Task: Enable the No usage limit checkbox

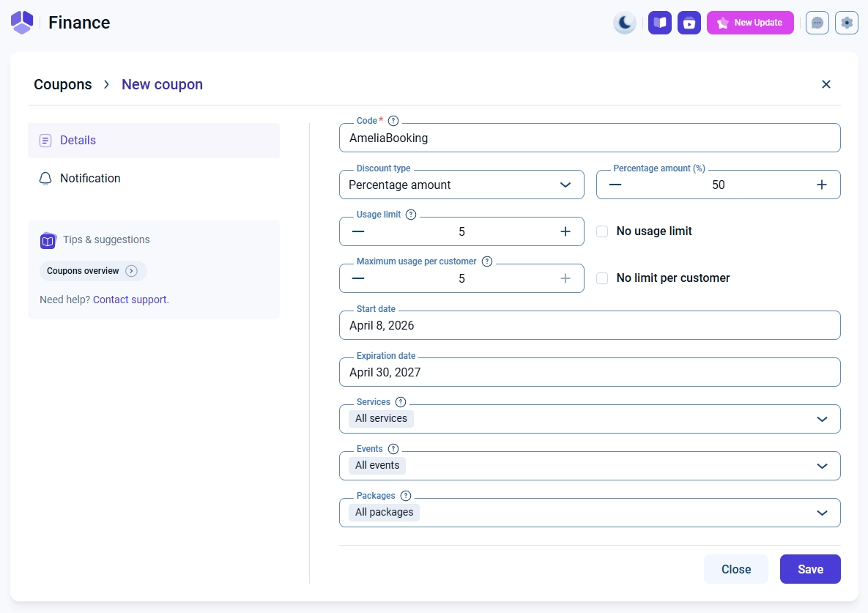Action: [602, 231]
